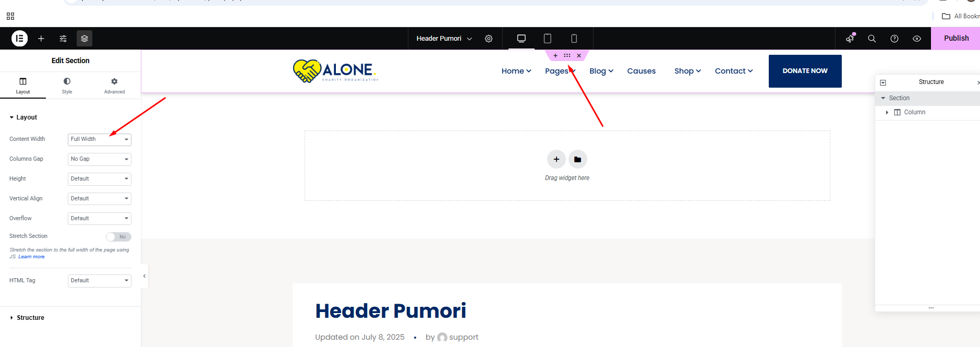Image resolution: width=980 pixels, height=347 pixels.
Task: Open HTML Tag dropdown
Action: tap(99, 281)
